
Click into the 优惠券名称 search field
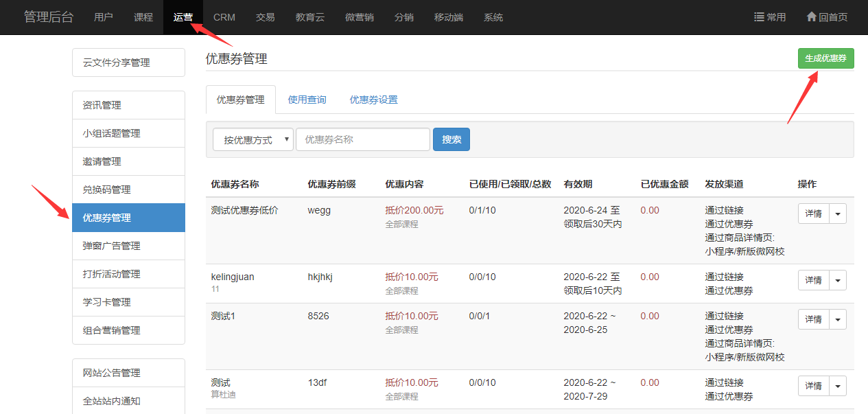click(x=362, y=139)
